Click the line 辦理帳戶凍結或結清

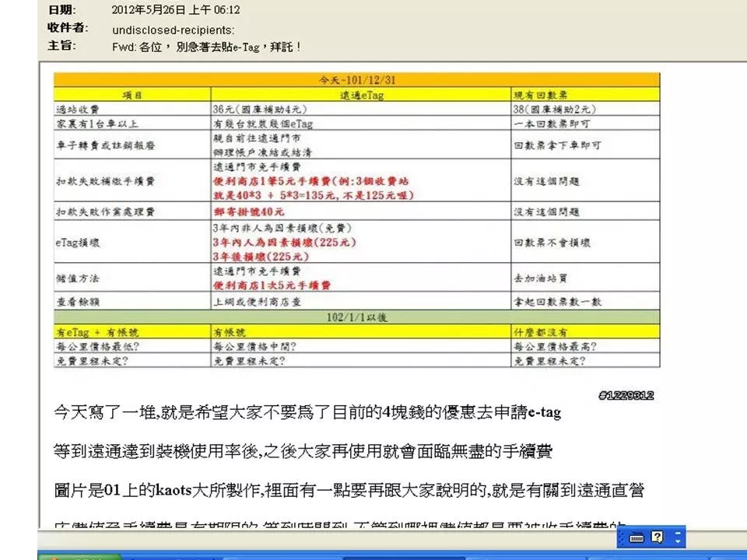coord(262,152)
